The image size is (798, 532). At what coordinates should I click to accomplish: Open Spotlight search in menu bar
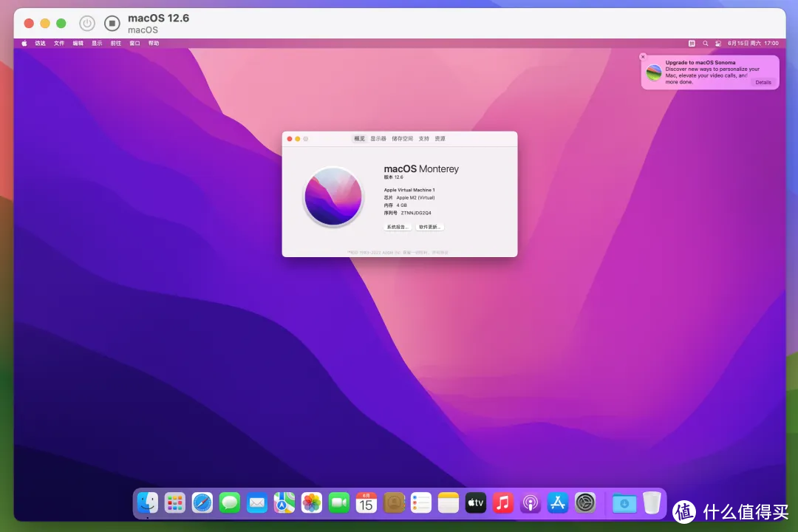point(706,44)
